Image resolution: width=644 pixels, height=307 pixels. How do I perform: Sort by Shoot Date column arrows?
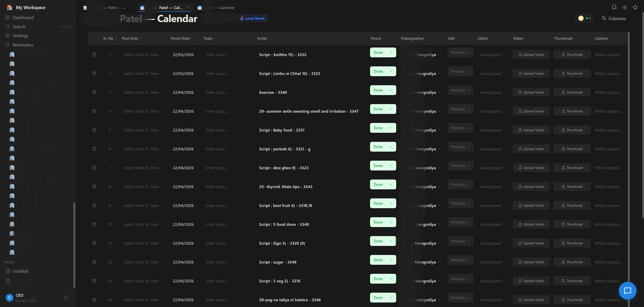pyautogui.click(x=192, y=39)
